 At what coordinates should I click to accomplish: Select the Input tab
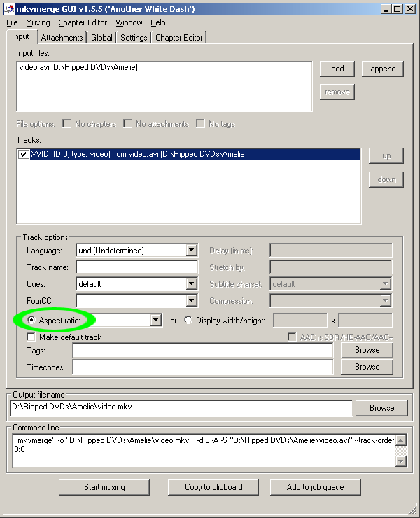(x=20, y=36)
